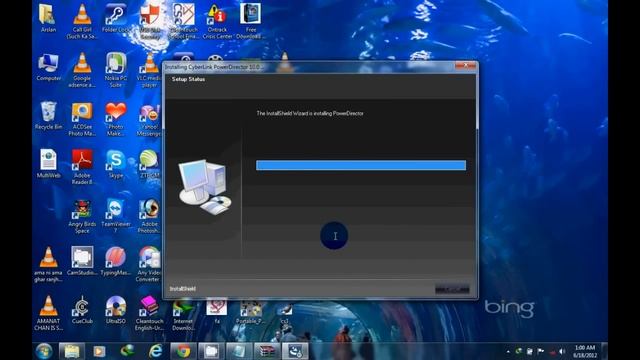
Task: Open Windows Explorer from the taskbar
Action: point(72,351)
